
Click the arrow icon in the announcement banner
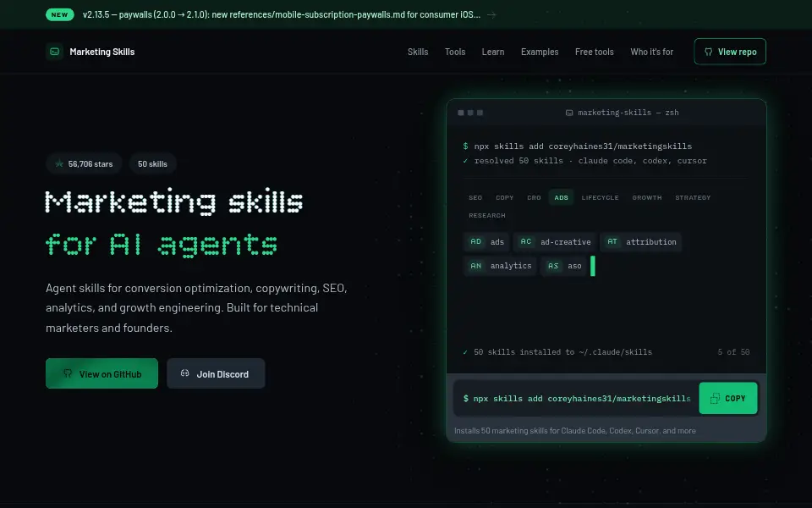(x=491, y=14)
